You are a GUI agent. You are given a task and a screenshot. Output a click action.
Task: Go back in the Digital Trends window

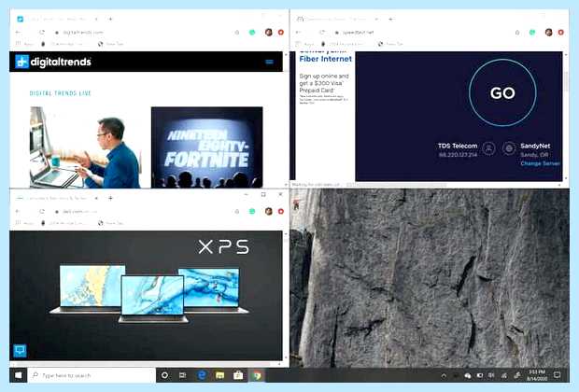18,33
